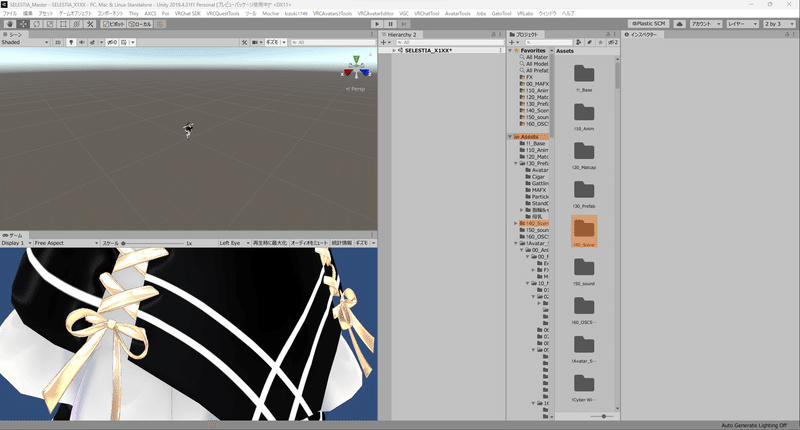Open the Layers dropdown

point(742,24)
